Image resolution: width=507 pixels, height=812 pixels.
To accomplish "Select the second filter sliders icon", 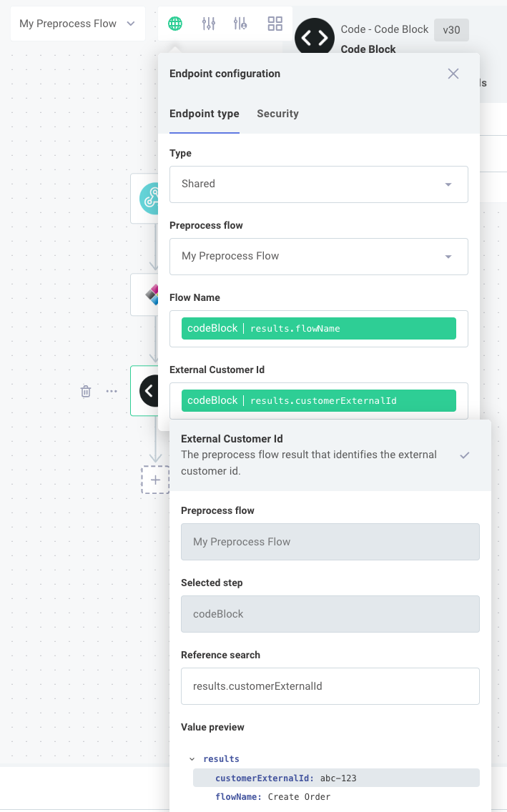I will (240, 23).
